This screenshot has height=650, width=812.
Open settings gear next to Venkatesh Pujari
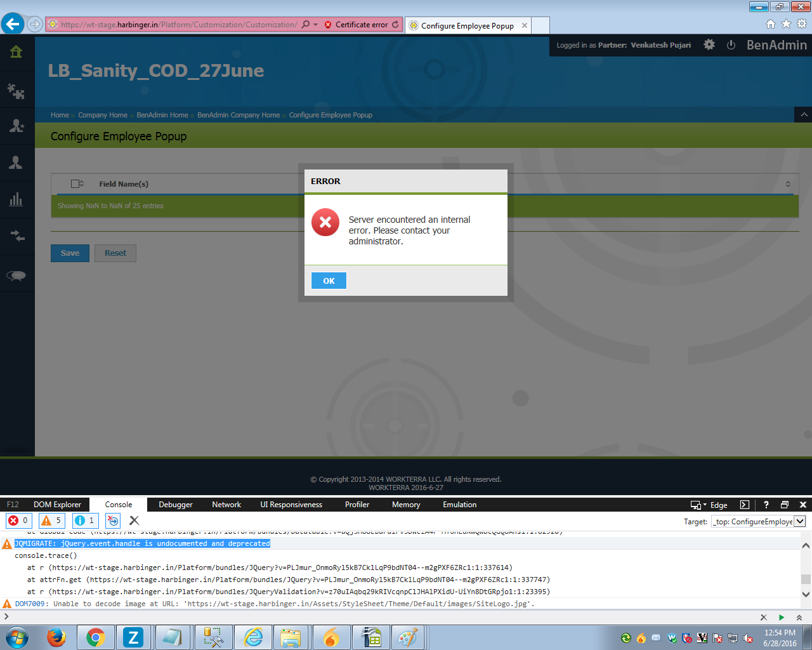click(x=709, y=44)
